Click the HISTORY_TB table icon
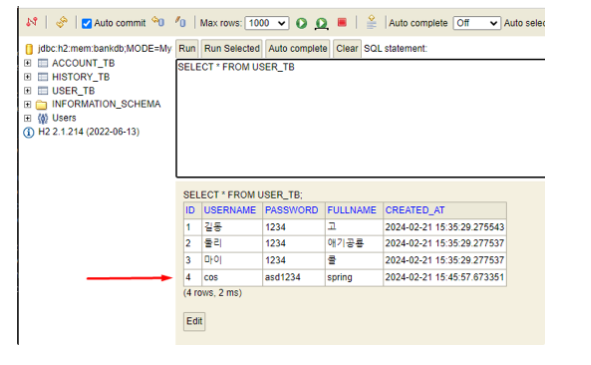 [x=43, y=77]
